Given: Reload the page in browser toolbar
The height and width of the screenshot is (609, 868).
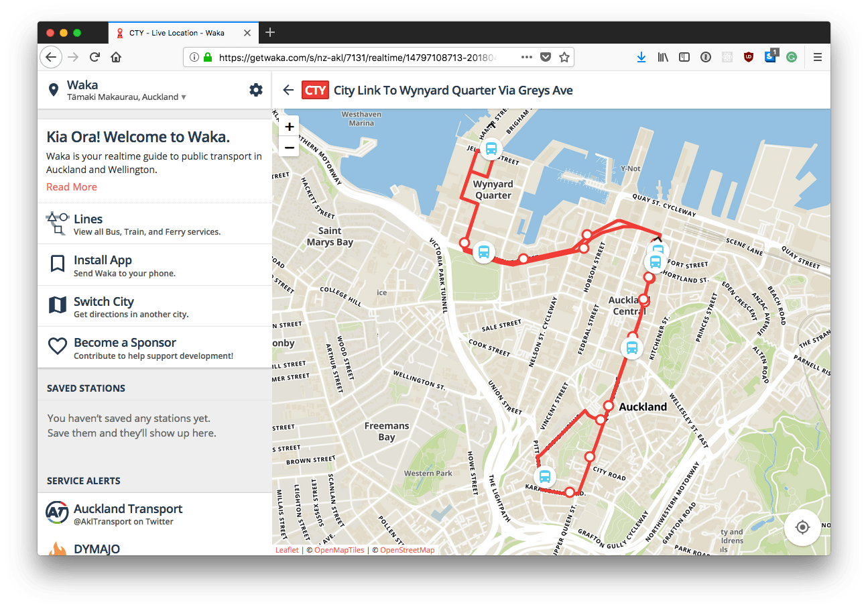Looking at the screenshot, I should 95,58.
